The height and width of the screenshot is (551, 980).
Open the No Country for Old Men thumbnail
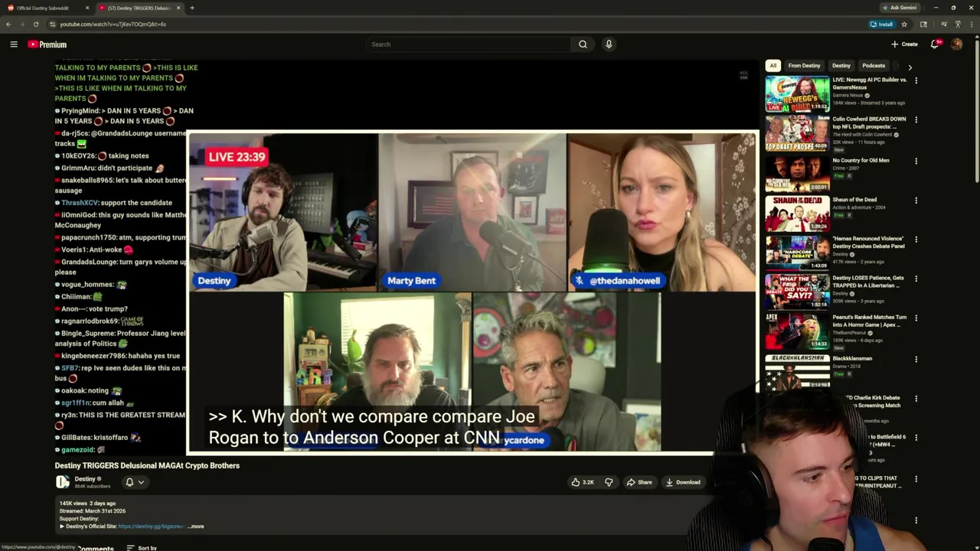pos(797,173)
